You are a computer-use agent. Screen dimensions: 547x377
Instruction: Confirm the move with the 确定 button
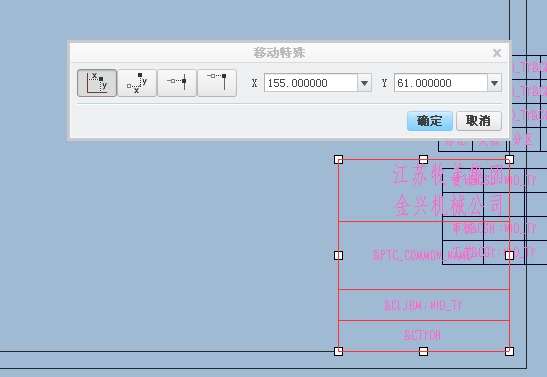pos(430,121)
